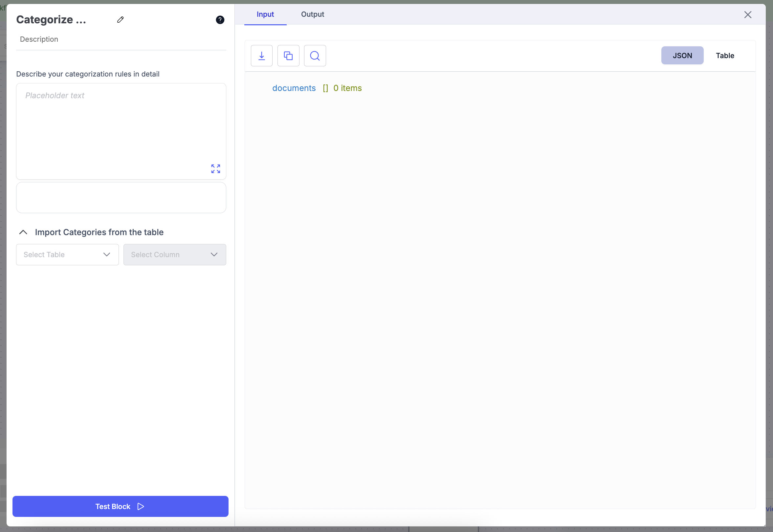The image size is (773, 532).
Task: Click the copy icon in the data toolbar
Action: (288, 56)
